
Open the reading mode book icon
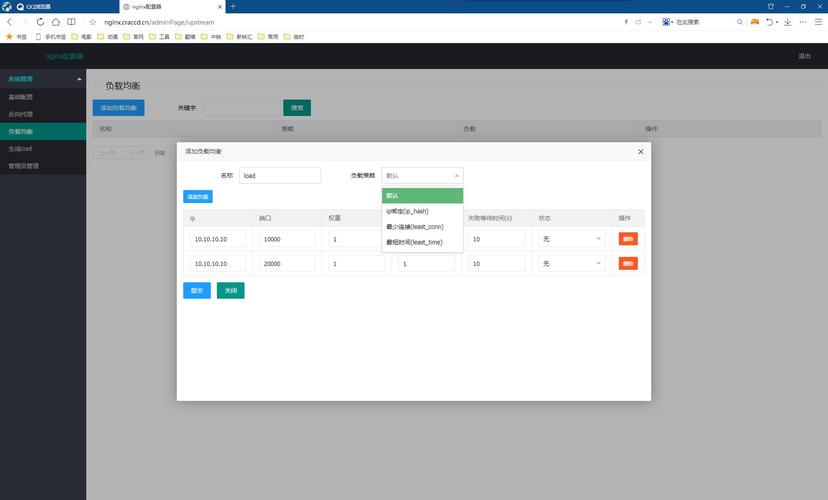point(71,21)
